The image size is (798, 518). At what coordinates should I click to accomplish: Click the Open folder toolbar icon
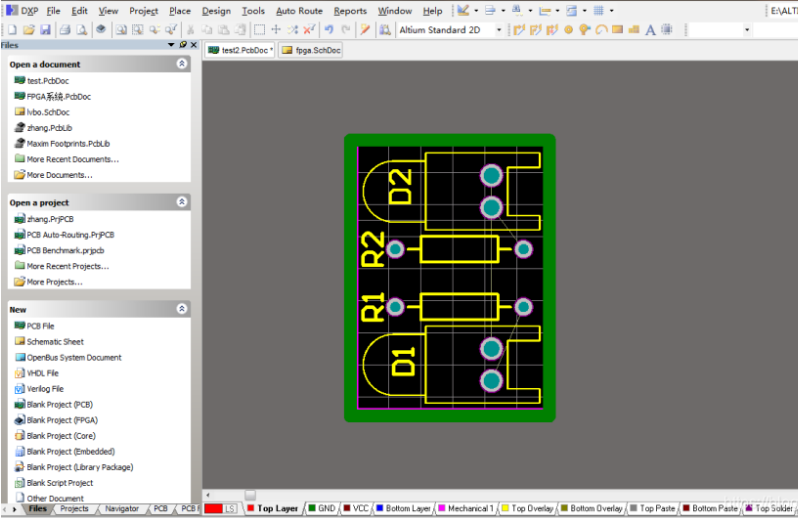pyautogui.click(x=29, y=30)
